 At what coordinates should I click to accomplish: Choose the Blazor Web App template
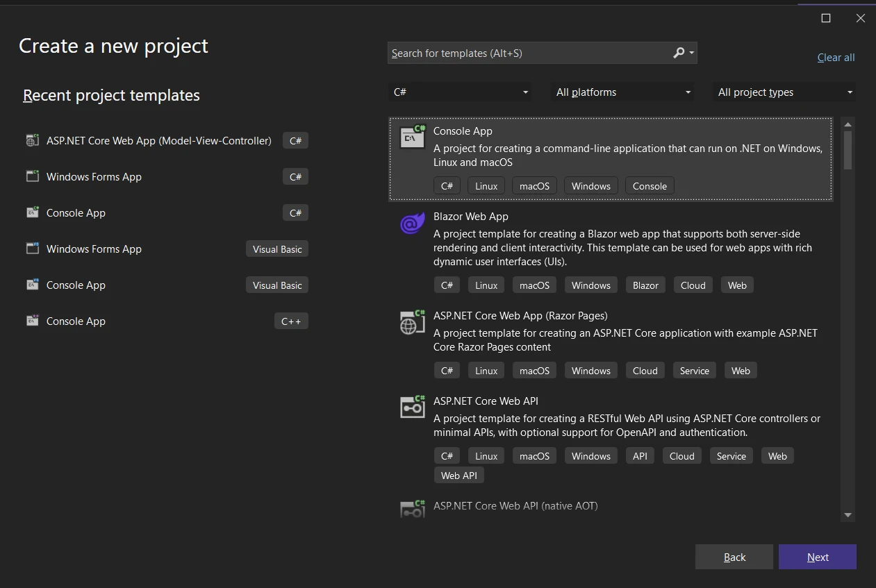(x=470, y=217)
